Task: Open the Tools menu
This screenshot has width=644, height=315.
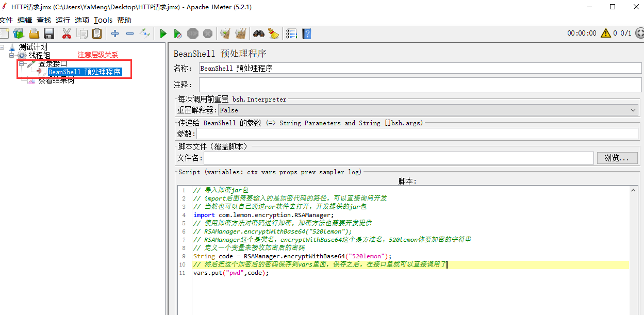Action: [x=103, y=20]
